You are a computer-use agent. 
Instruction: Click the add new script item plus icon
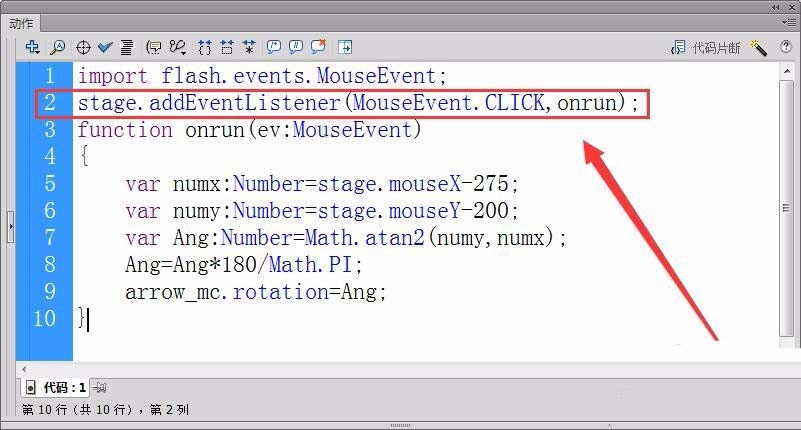(32, 47)
